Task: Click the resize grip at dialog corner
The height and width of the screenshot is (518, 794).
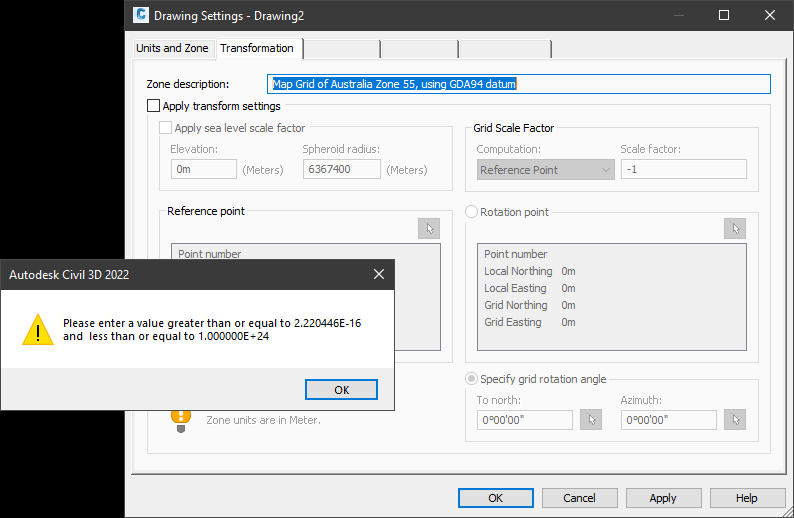Action: pyautogui.click(x=788, y=512)
